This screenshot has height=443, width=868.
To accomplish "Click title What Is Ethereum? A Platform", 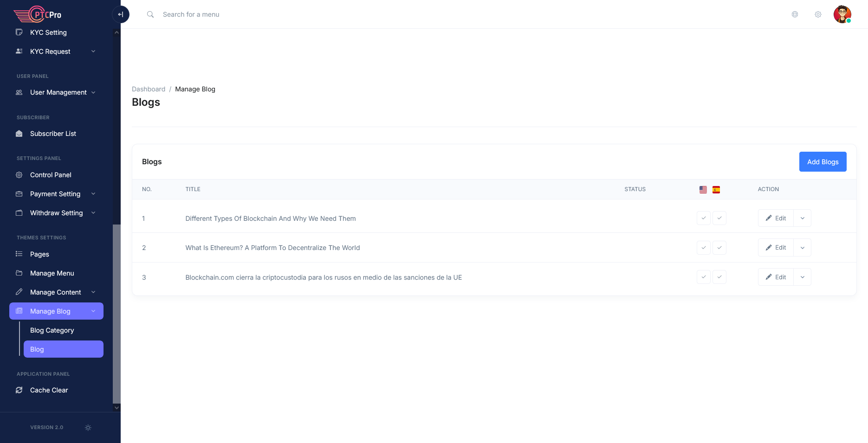I will click(272, 248).
